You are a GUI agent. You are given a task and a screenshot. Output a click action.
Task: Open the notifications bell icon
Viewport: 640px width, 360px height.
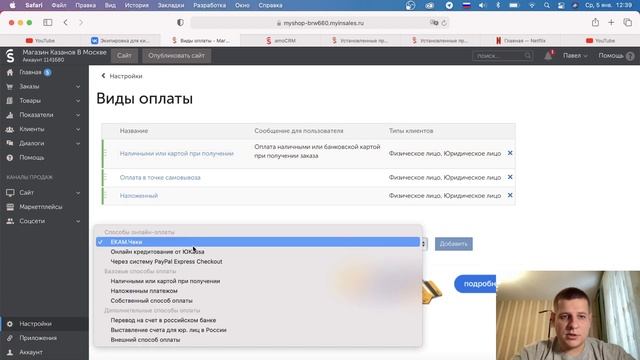click(548, 56)
